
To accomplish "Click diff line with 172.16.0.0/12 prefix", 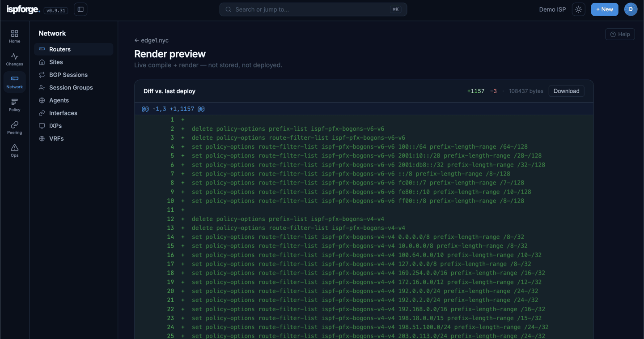I will click(364, 282).
